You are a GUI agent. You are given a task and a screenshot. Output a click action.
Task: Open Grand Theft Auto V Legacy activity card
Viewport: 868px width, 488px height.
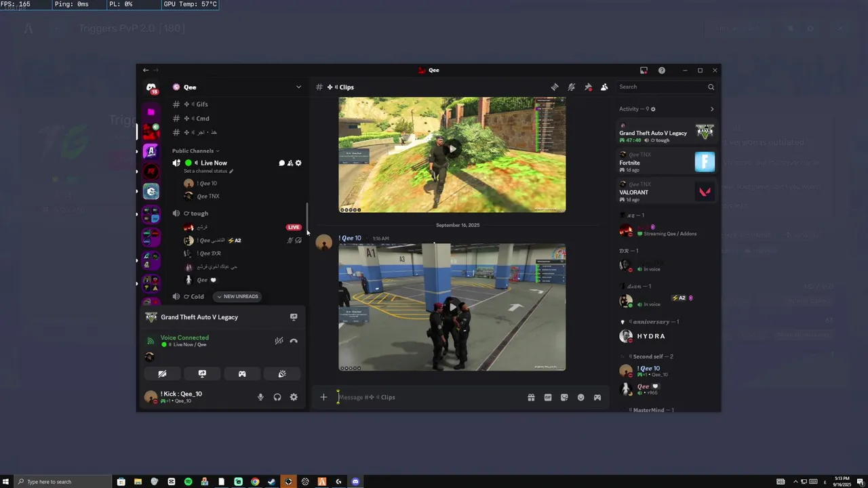click(667, 132)
